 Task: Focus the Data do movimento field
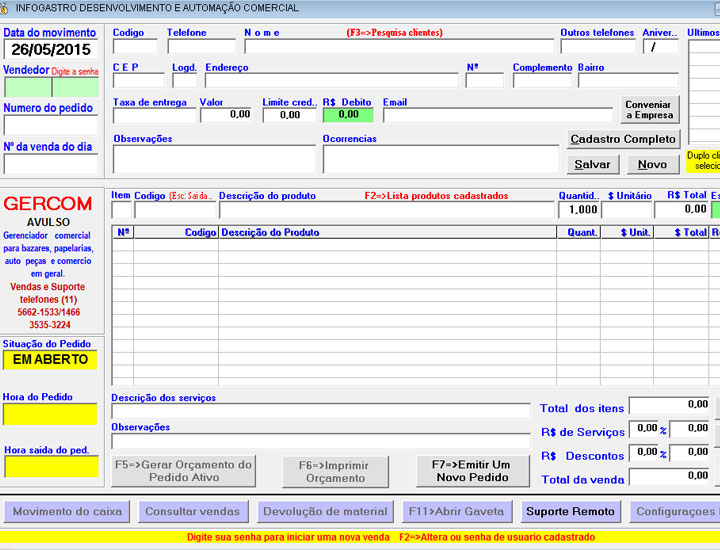[x=51, y=50]
